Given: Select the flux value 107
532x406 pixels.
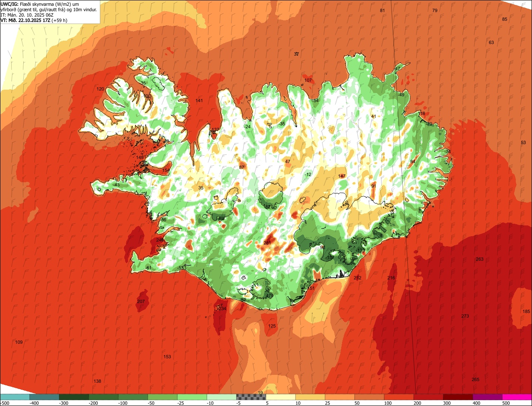Looking at the screenshot, I should point(308,80).
